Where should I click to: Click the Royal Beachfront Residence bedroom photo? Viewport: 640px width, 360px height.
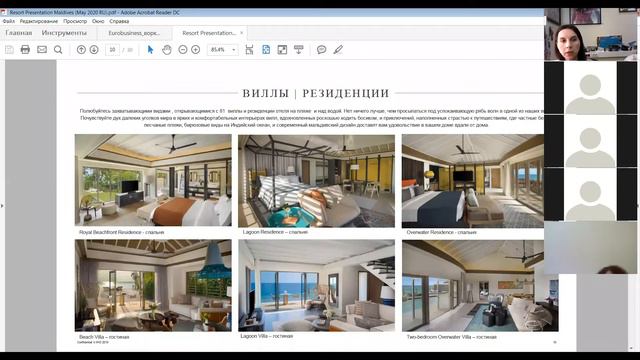153,180
